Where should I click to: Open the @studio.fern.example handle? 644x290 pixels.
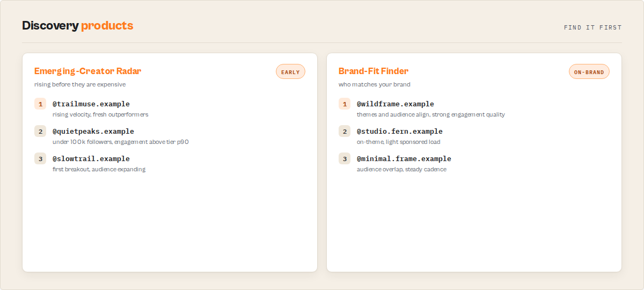[400, 132]
